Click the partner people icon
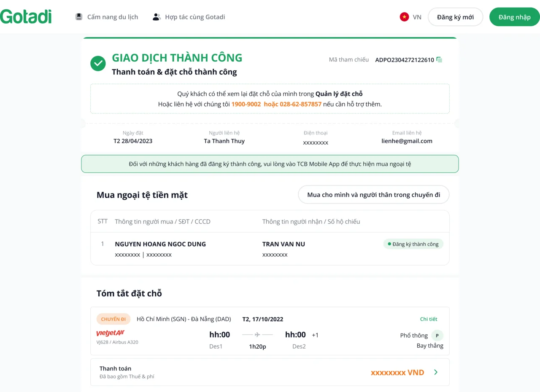The width and height of the screenshot is (540, 392). click(157, 17)
